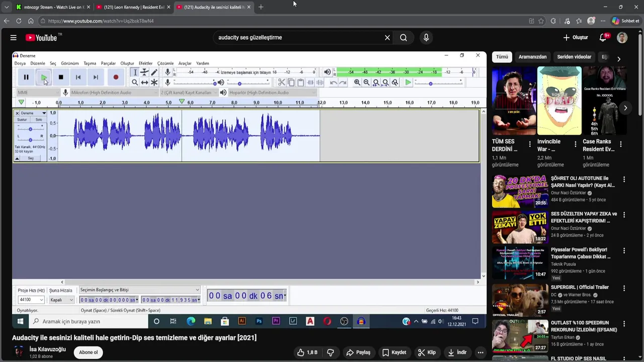This screenshot has width=644, height=362.
Task: Select the Time Shift tool
Action: [x=144, y=82]
